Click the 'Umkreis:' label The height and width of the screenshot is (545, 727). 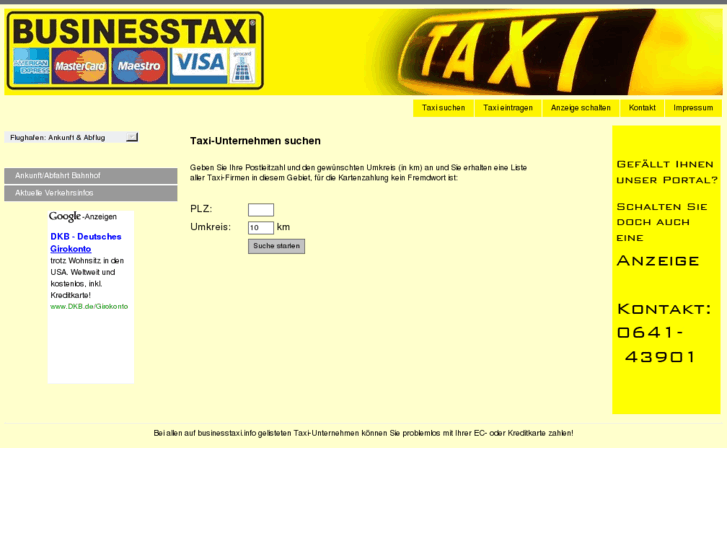(210, 227)
